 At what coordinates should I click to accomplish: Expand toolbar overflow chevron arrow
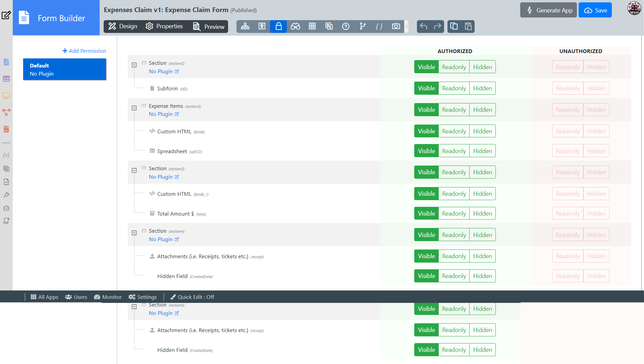(407, 26)
